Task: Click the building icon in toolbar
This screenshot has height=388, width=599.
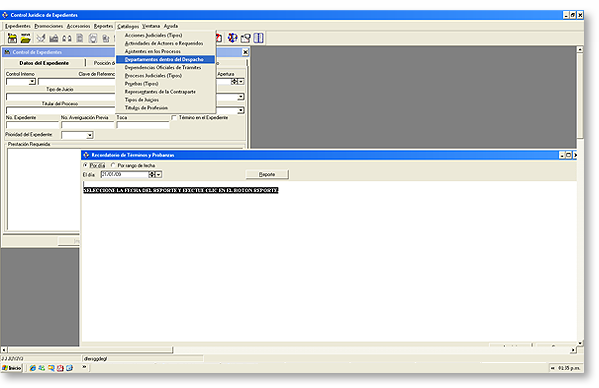Action: (x=54, y=38)
